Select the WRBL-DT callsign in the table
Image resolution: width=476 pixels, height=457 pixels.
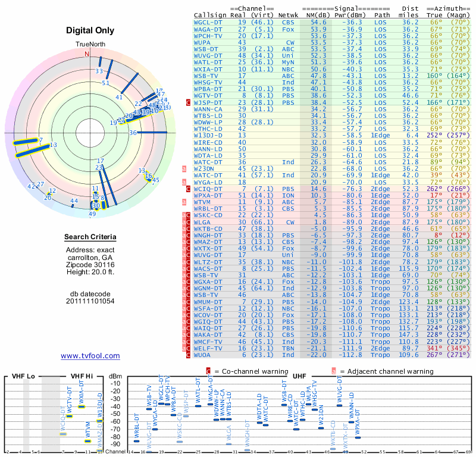point(208,209)
